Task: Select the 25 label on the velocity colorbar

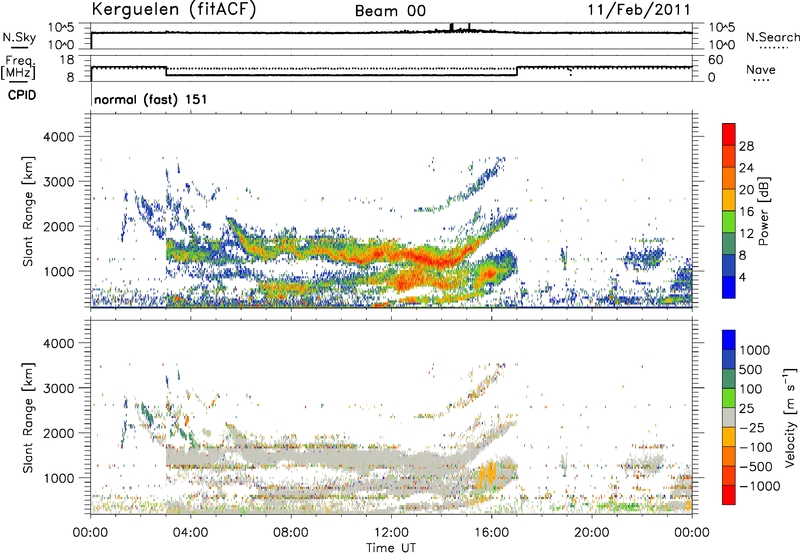Action: point(747,409)
